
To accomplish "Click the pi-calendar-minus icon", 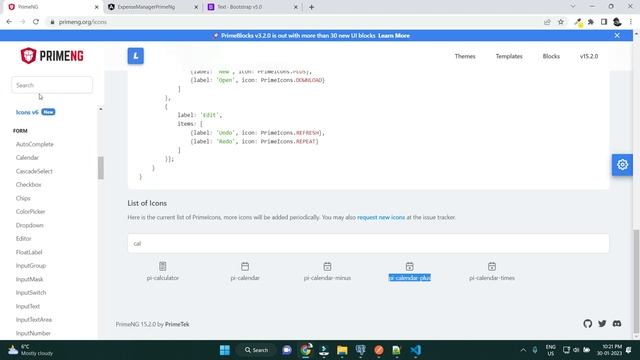I will [x=327, y=266].
